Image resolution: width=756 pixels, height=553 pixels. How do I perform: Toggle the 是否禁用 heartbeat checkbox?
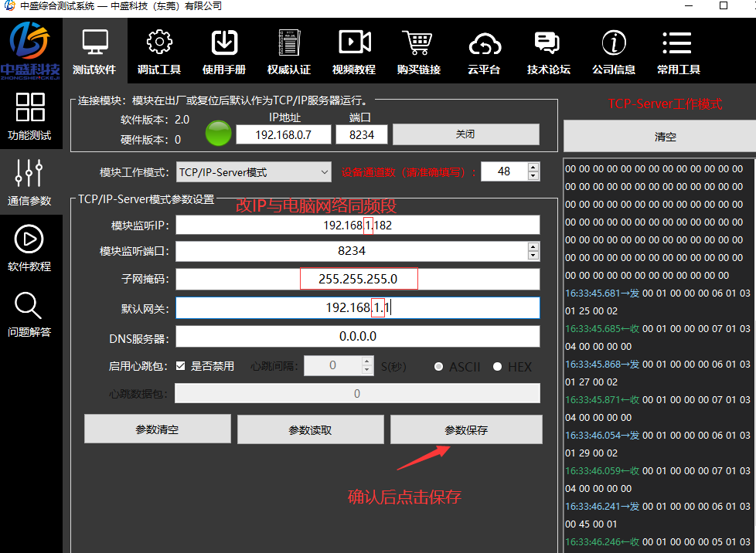pyautogui.click(x=181, y=366)
